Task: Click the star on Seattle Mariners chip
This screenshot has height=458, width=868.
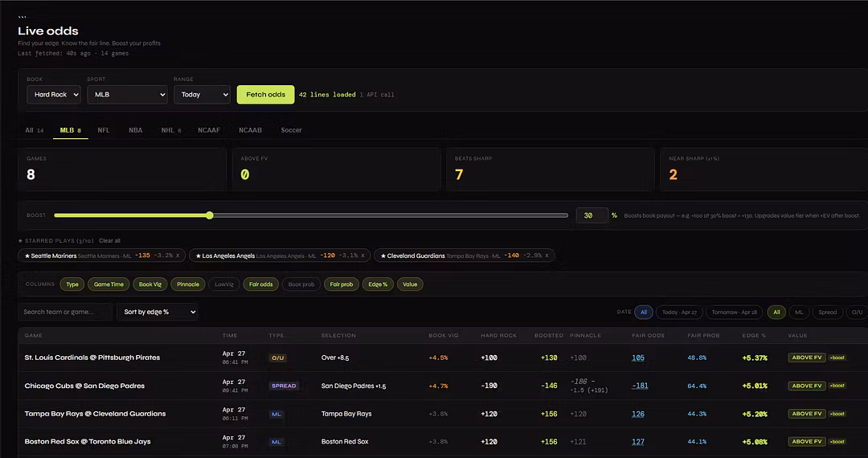Action: coord(27,256)
